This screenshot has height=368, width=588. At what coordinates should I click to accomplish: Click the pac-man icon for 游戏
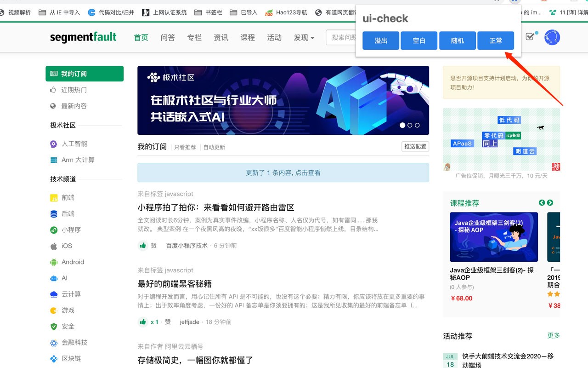coord(54,310)
